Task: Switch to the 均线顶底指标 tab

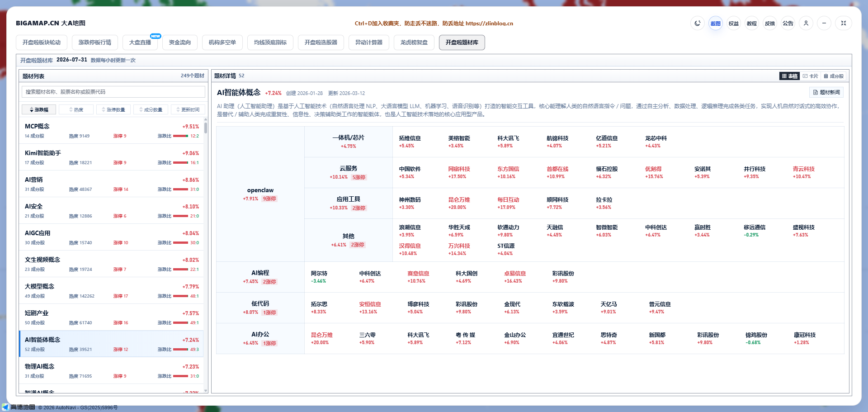Action: (270, 43)
